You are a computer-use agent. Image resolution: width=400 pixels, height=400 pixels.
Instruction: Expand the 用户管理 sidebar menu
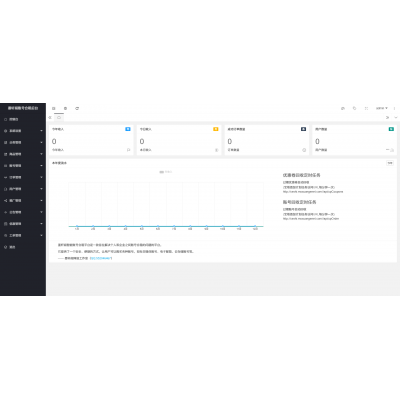click(x=23, y=189)
